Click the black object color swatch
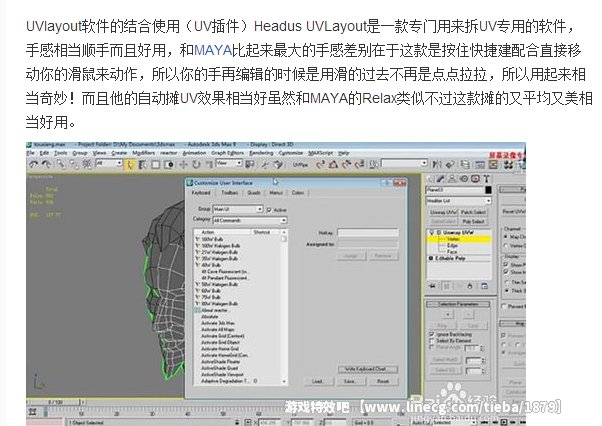 click(x=488, y=190)
